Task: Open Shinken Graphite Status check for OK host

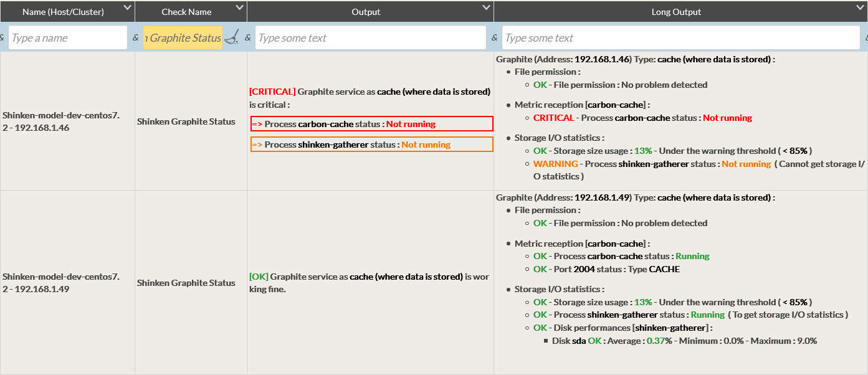Action: [186, 283]
